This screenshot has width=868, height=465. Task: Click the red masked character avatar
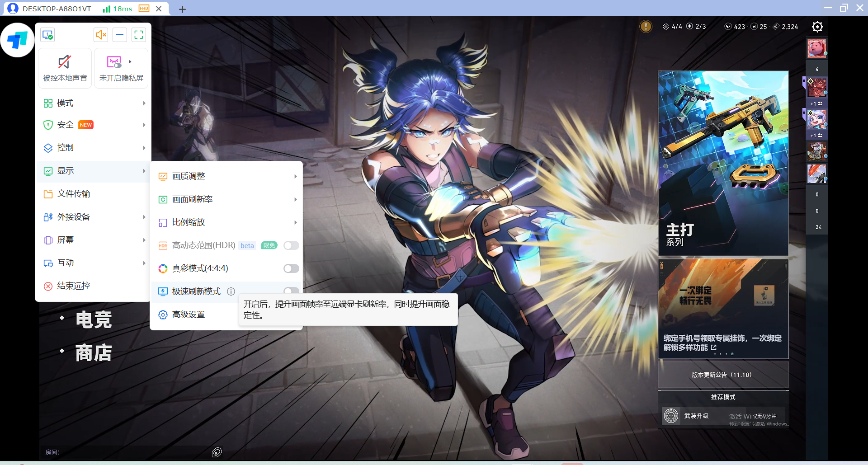817,87
